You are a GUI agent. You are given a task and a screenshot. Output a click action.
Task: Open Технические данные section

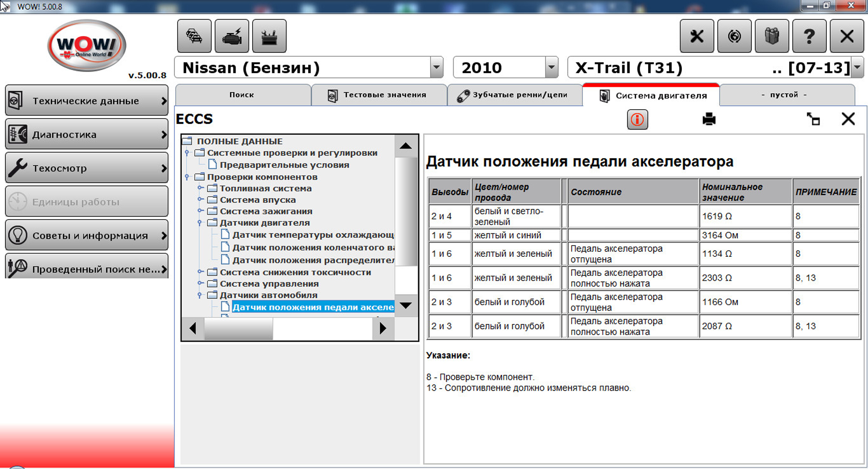[x=87, y=101]
